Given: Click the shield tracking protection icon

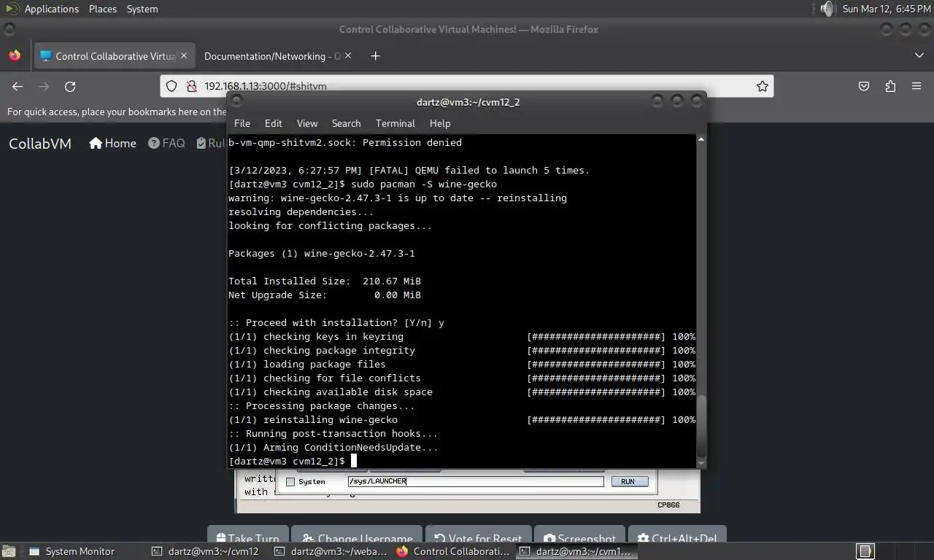Looking at the screenshot, I should 171,86.
